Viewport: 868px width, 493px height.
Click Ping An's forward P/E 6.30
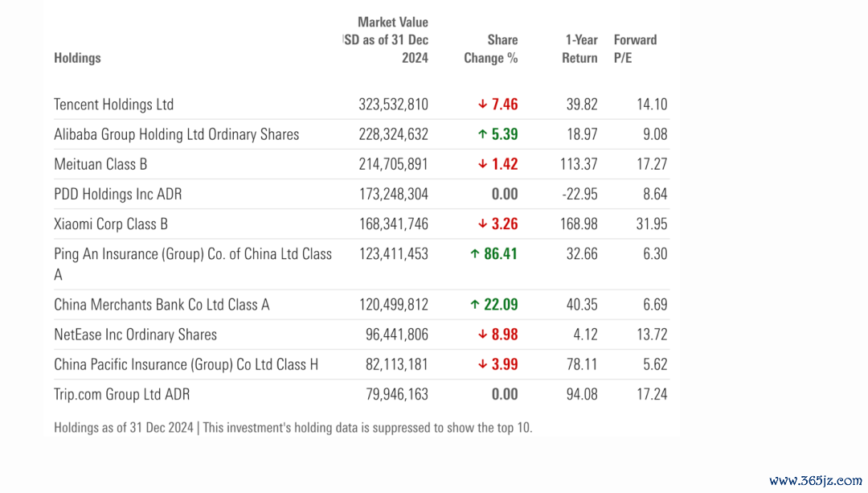coord(655,253)
